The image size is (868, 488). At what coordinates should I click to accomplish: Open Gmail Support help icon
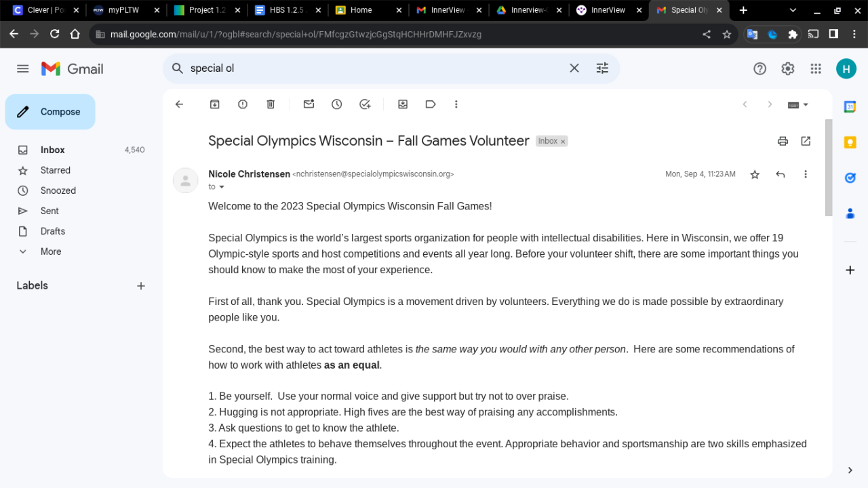click(x=760, y=68)
